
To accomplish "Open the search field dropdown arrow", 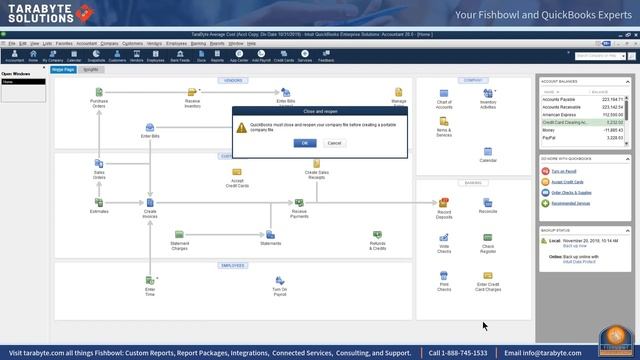I will [x=623, y=56].
